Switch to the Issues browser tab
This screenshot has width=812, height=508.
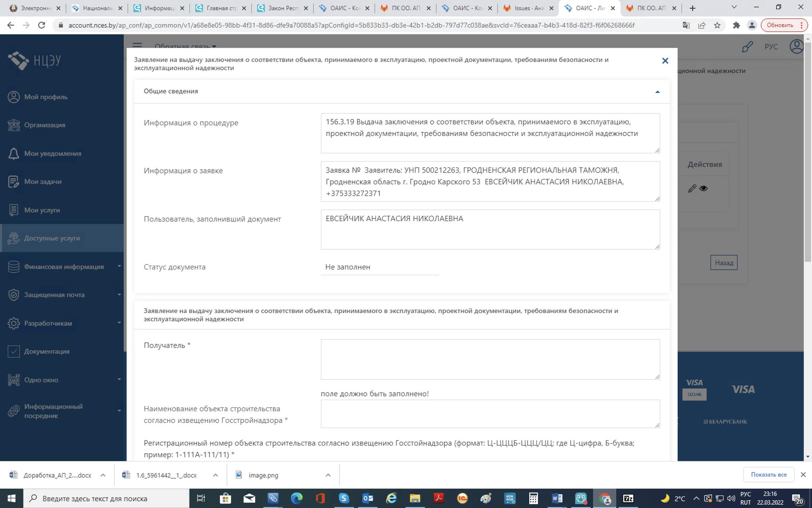coord(528,8)
